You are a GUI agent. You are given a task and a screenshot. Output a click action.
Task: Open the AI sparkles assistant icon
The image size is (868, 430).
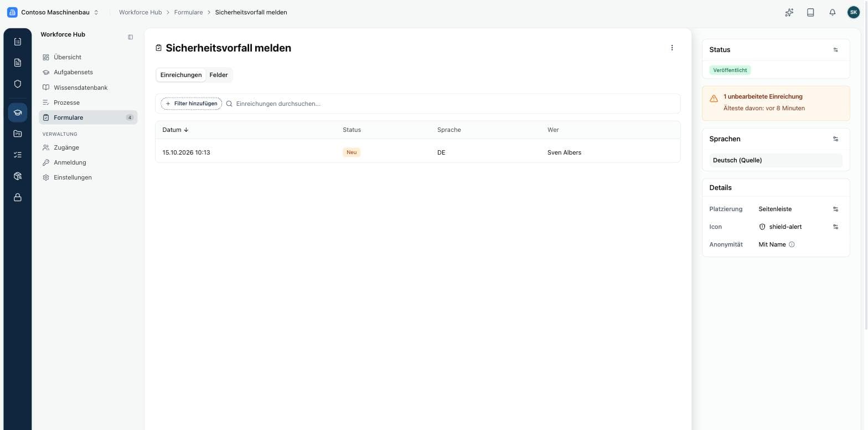[789, 12]
